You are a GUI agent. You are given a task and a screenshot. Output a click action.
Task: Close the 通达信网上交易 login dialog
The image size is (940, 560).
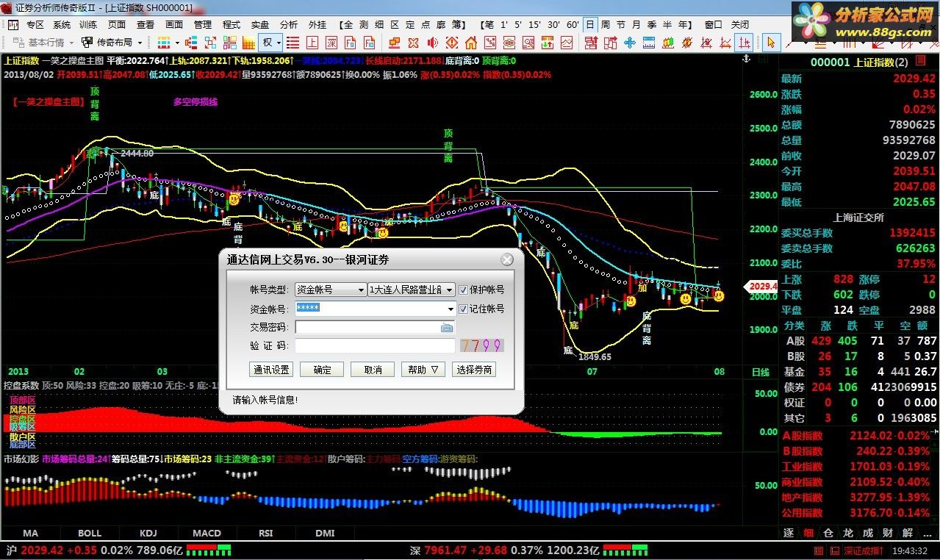[x=507, y=259]
